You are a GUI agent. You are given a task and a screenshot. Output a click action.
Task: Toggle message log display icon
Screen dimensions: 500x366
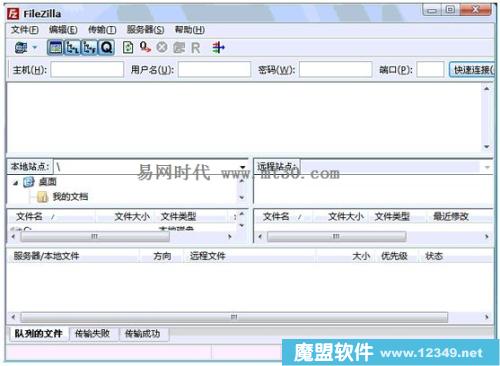click(55, 48)
